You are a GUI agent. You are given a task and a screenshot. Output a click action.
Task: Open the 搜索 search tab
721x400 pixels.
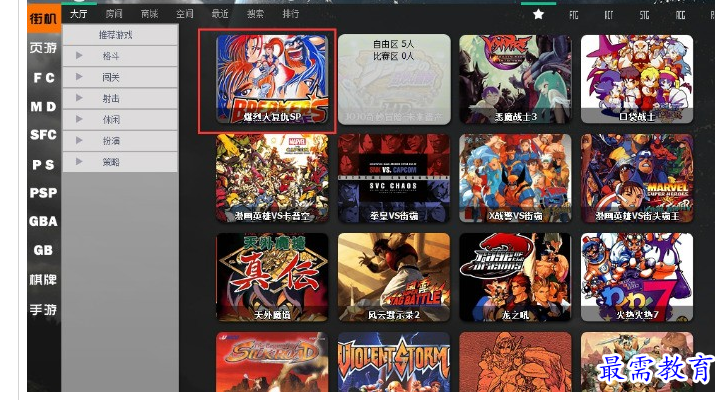pos(255,14)
